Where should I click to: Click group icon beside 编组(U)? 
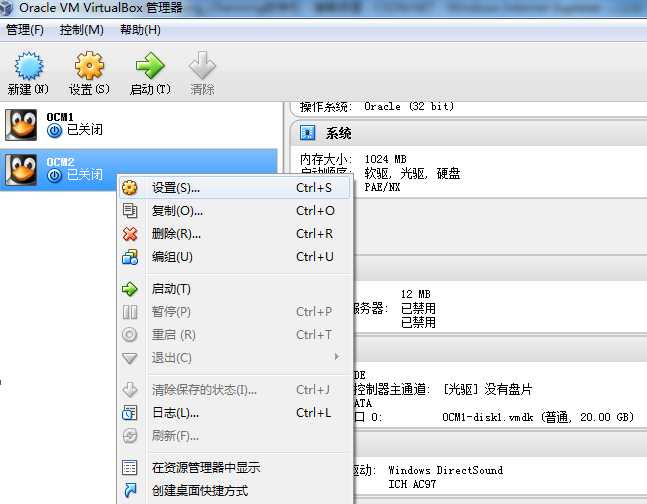[130, 257]
